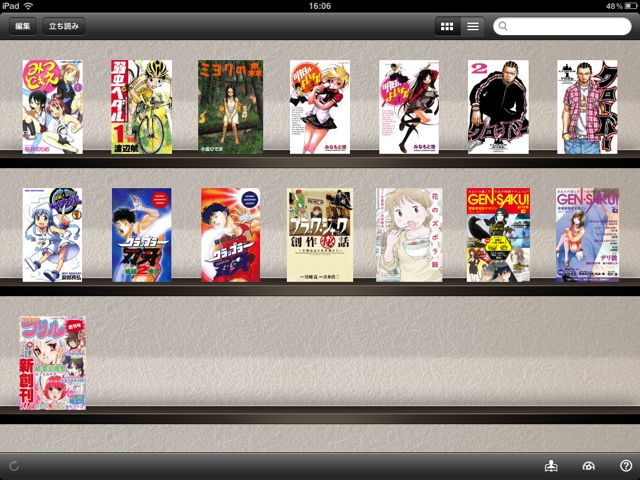
Task: Tap the 編集 edit button
Action: pos(22,26)
